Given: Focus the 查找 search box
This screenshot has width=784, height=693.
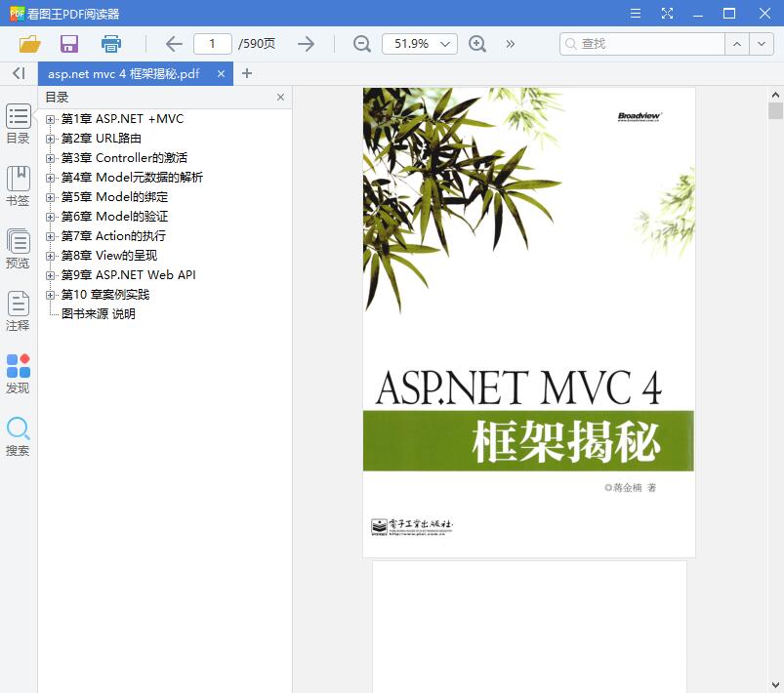Looking at the screenshot, I should click(642, 44).
